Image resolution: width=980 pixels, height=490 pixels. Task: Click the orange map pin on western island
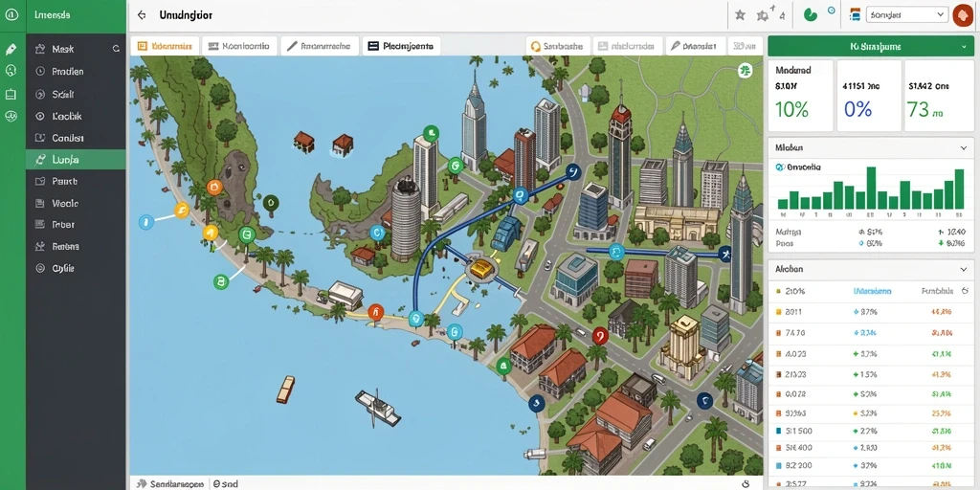213,187
